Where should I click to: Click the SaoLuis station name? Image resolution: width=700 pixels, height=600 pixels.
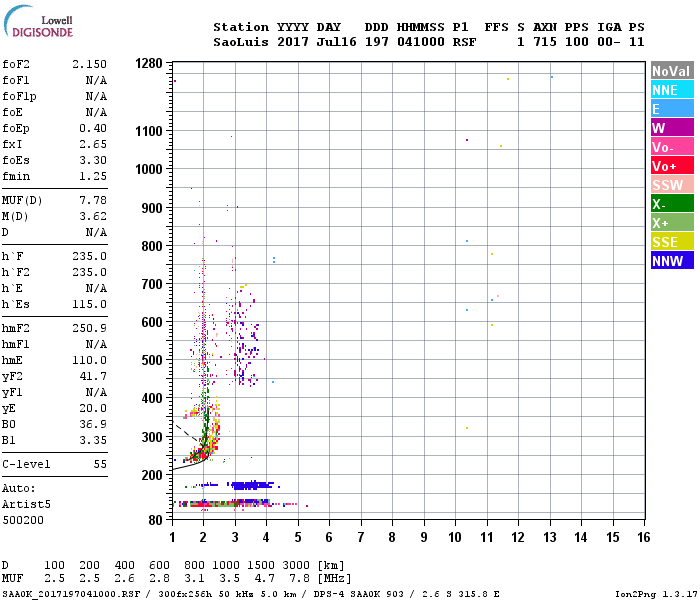pos(241,42)
